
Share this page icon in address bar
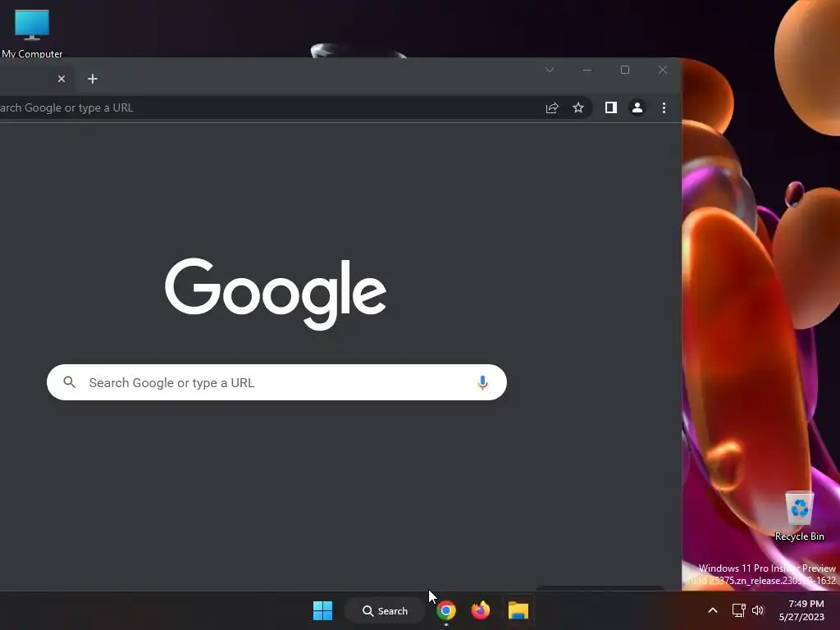(x=552, y=107)
